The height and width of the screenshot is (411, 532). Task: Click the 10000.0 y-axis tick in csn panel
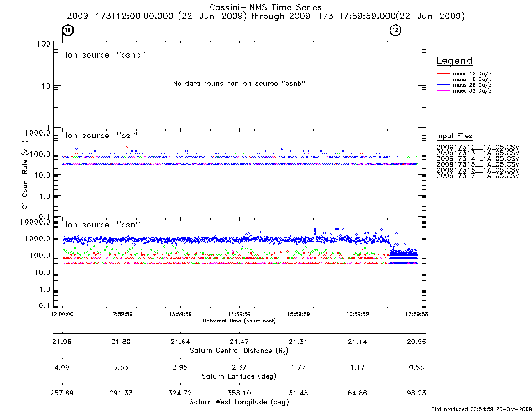pos(35,222)
